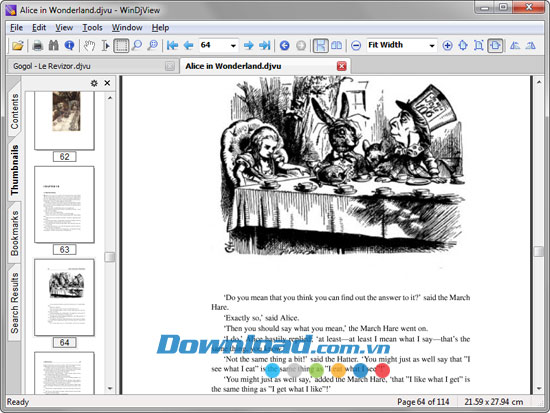Screen dimensions: 550x413
Task: Open thumbnails panel settings gear
Action: (x=94, y=83)
